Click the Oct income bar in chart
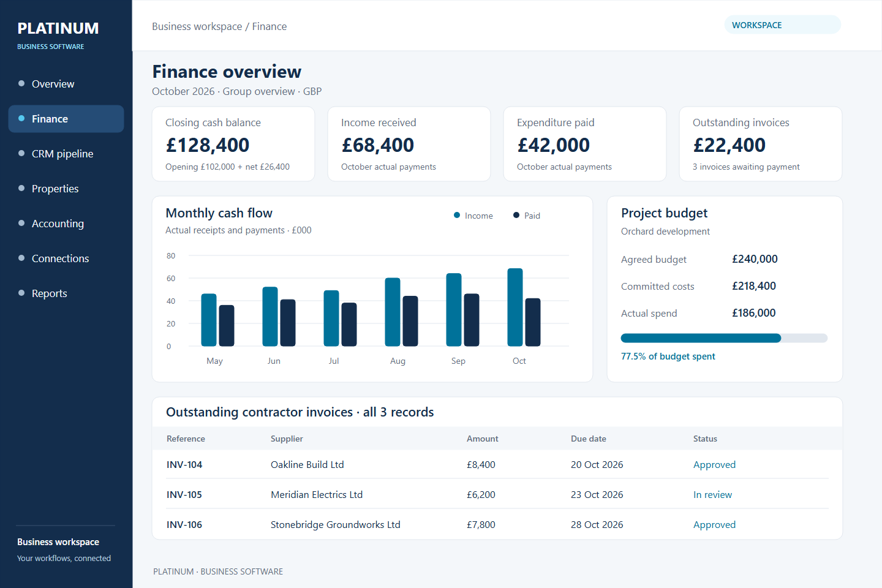882x588 pixels. click(515, 307)
